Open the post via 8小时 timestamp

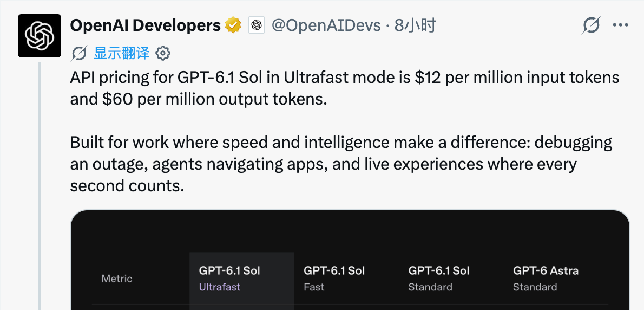[x=415, y=25]
